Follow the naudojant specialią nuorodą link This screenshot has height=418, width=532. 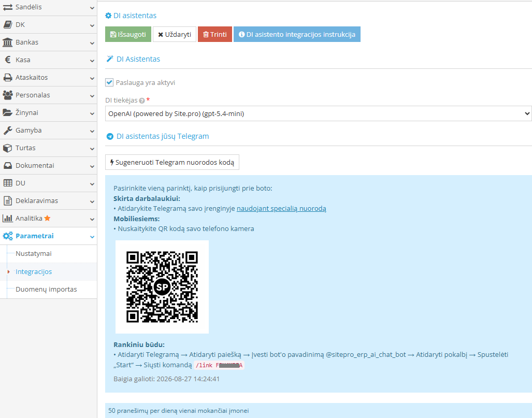(281, 209)
